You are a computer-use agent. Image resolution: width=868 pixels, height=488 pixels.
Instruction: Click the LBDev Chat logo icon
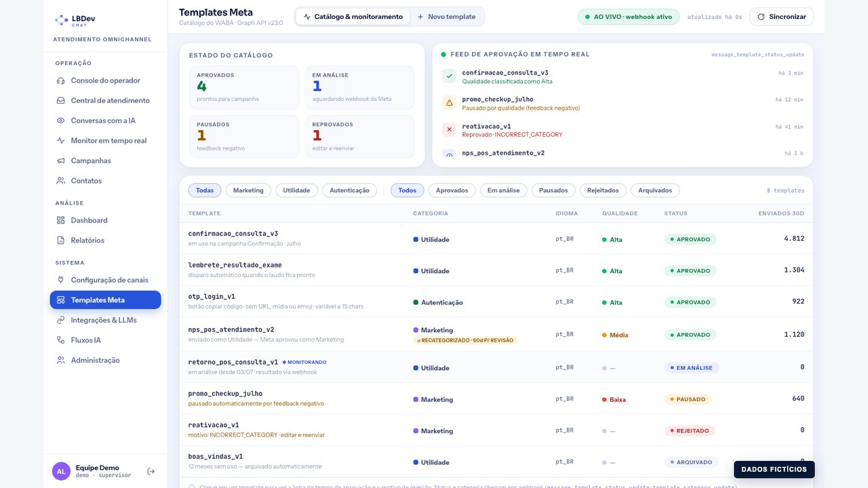(61, 20)
